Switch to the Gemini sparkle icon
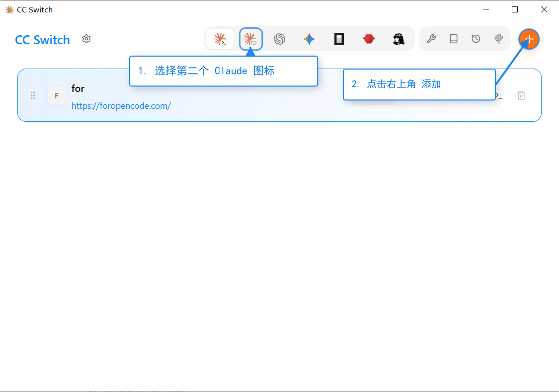 pos(309,39)
